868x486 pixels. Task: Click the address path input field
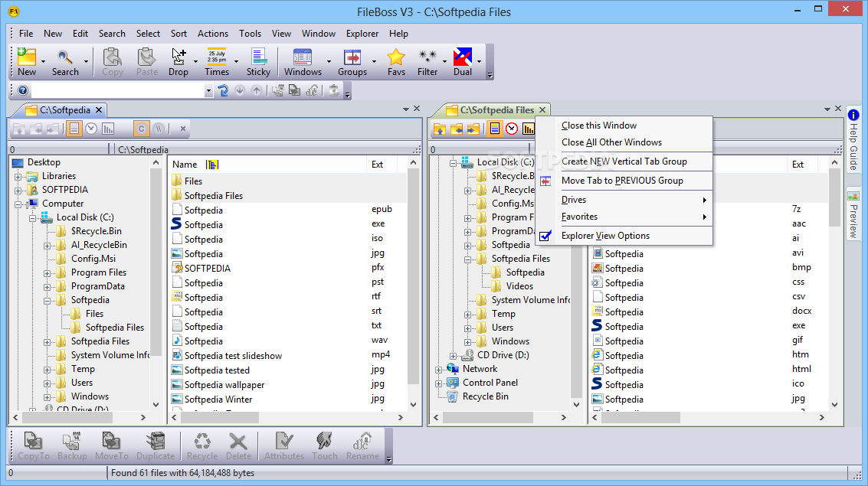(118, 90)
